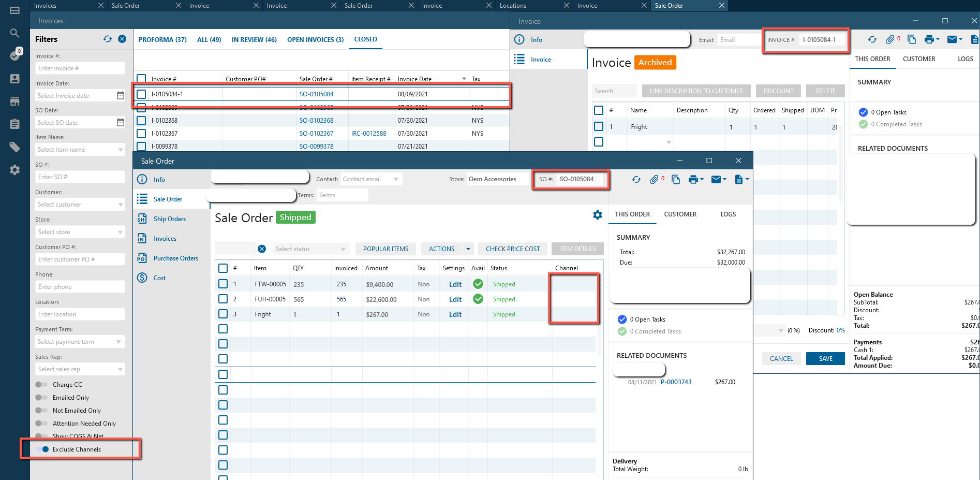Open the Invoice Date calendar picker

pos(121,96)
